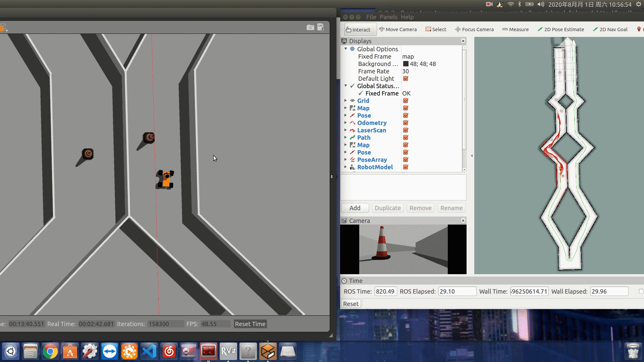
Task: Uncheck the RobotModel display
Action: point(406,167)
